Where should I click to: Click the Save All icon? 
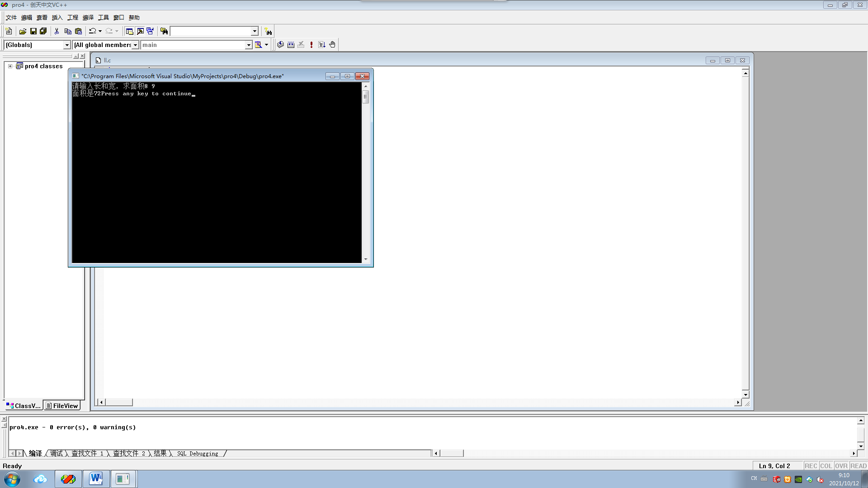pos(43,31)
